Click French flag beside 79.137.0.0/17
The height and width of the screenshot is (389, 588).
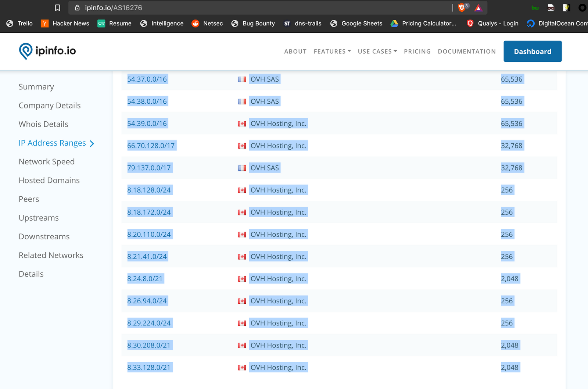coord(242,168)
